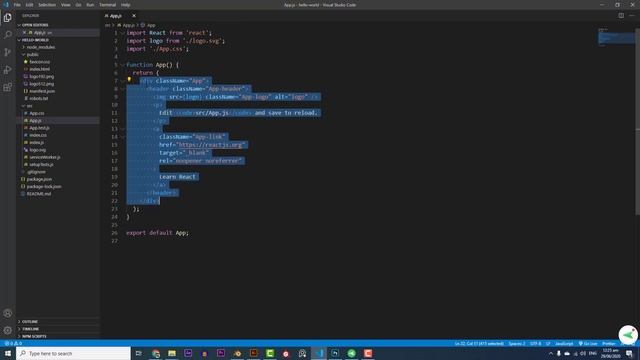Viewport: 640px width, 360px height.
Task: Open logo.svg file
Action: (38, 150)
